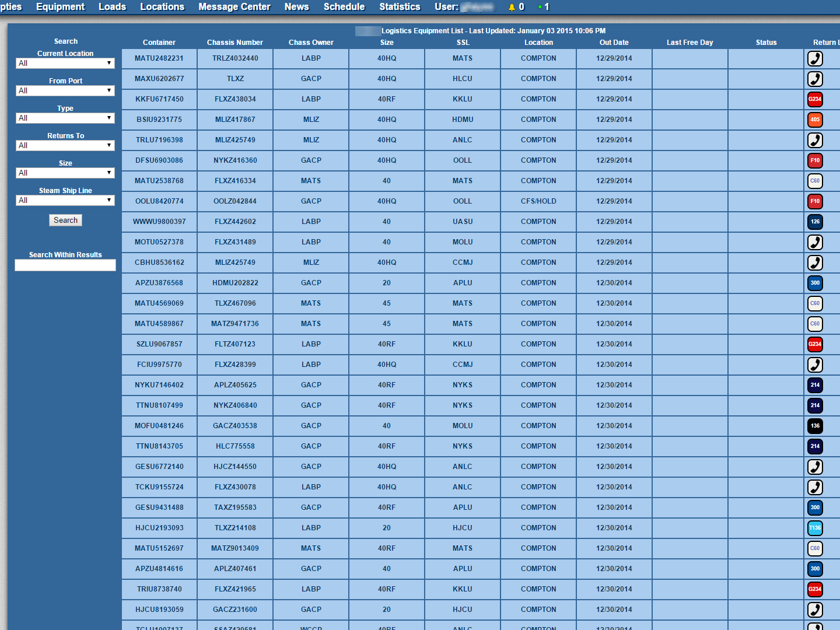Sort by Chassis Number column header
Screen dimensions: 840x630
(x=235, y=43)
